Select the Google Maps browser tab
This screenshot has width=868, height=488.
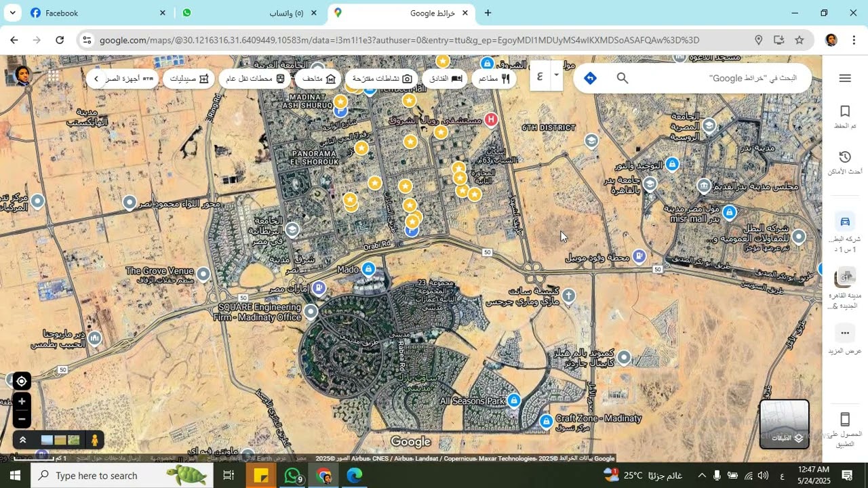(401, 13)
